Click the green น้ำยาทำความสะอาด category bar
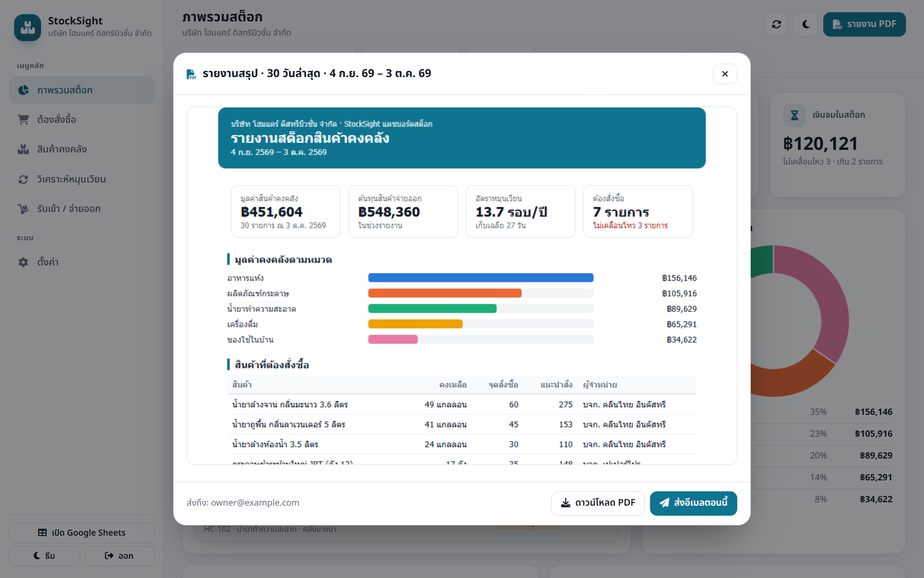The width and height of the screenshot is (924, 578). [x=432, y=309]
